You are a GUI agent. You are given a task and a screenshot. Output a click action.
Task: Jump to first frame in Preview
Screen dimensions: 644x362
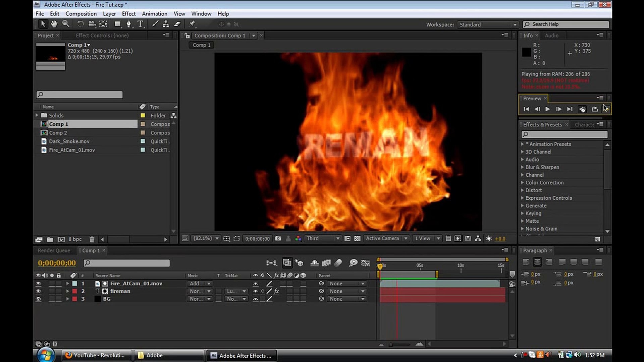coord(526,109)
